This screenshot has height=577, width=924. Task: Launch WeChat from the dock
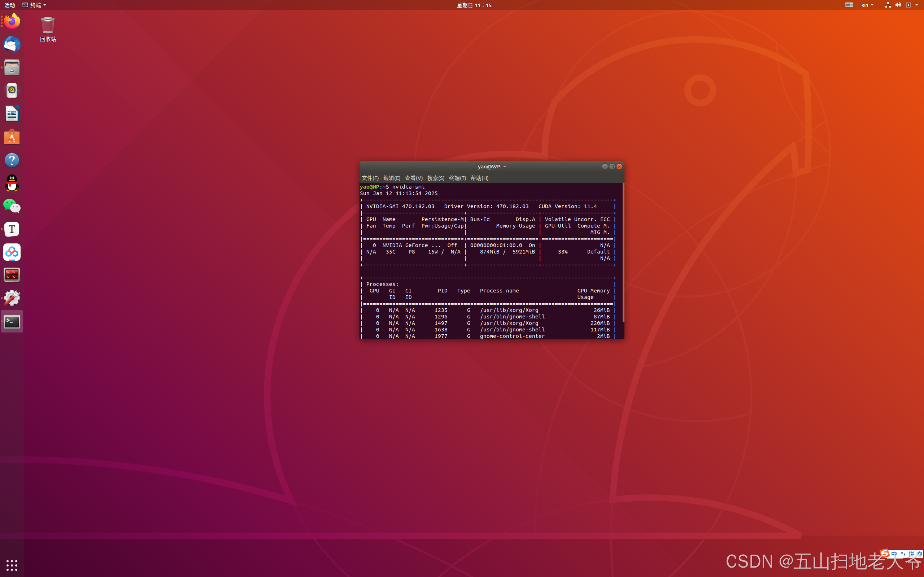pos(12,206)
